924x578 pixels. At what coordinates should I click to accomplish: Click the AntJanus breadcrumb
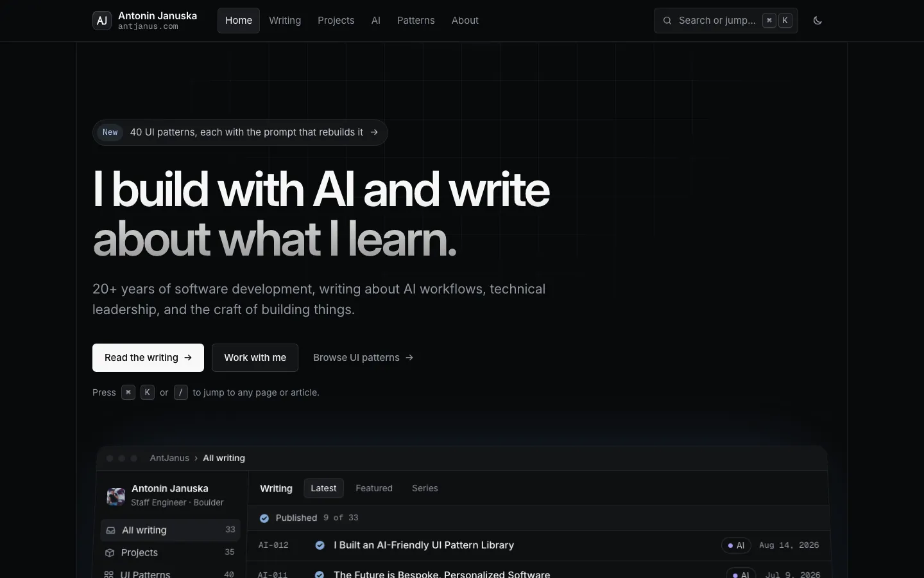pyautogui.click(x=169, y=458)
